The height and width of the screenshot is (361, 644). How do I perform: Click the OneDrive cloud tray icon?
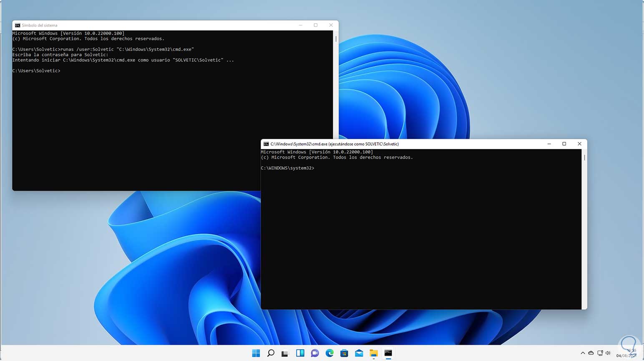pos(591,353)
